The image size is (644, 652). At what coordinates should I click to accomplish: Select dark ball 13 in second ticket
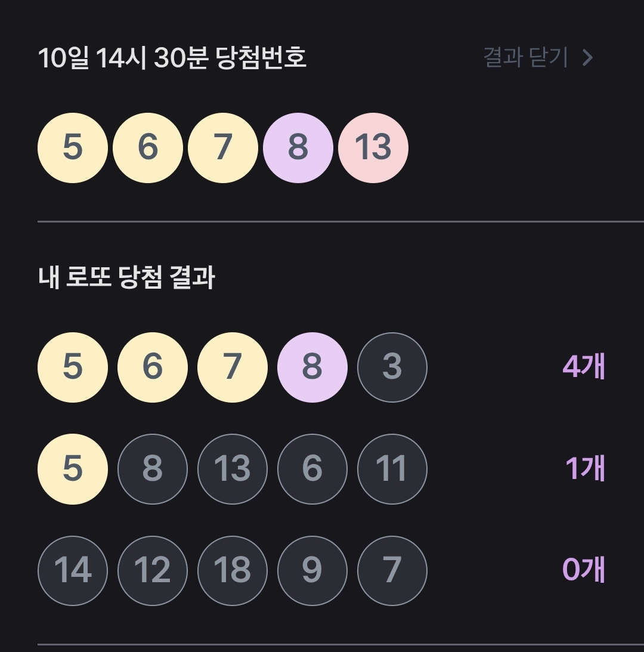[233, 469]
